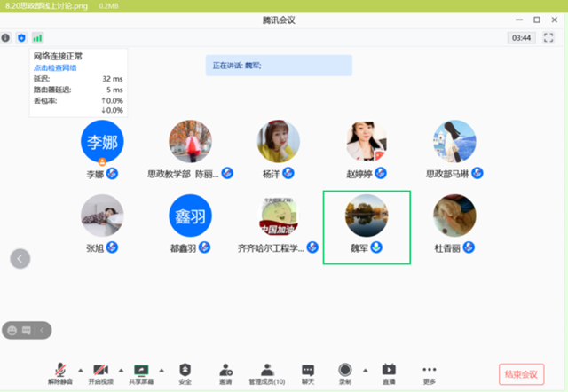The image size is (568, 392).
Task: Click share screen (共享屏幕)
Action: 140,372
